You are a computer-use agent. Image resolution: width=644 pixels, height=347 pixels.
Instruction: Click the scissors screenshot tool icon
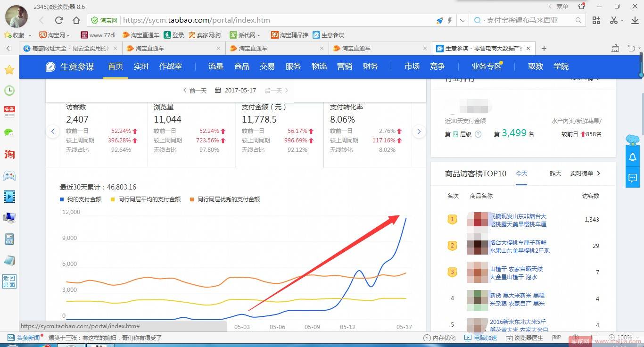coord(613,20)
